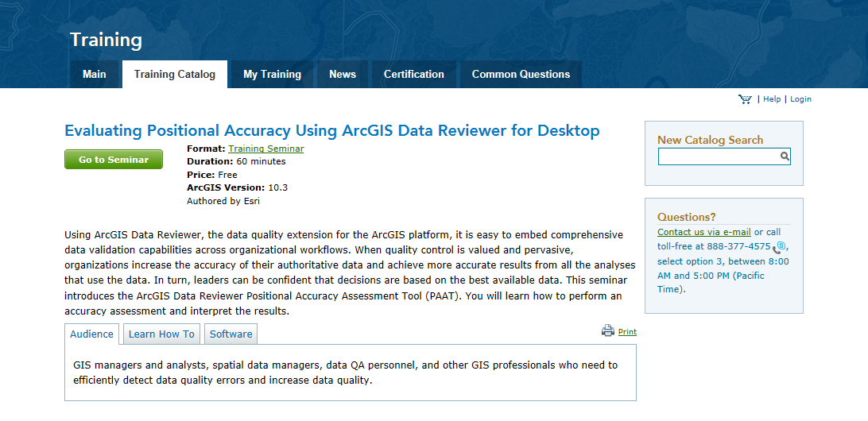The image size is (868, 421).
Task: Select the Common Questions tab
Action: 521,75
